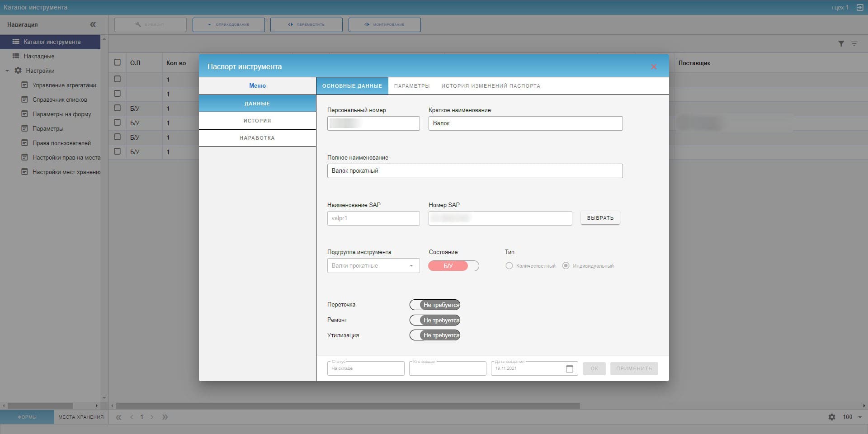Click the Полное наименование input field
The height and width of the screenshot is (434, 868).
coord(475,171)
